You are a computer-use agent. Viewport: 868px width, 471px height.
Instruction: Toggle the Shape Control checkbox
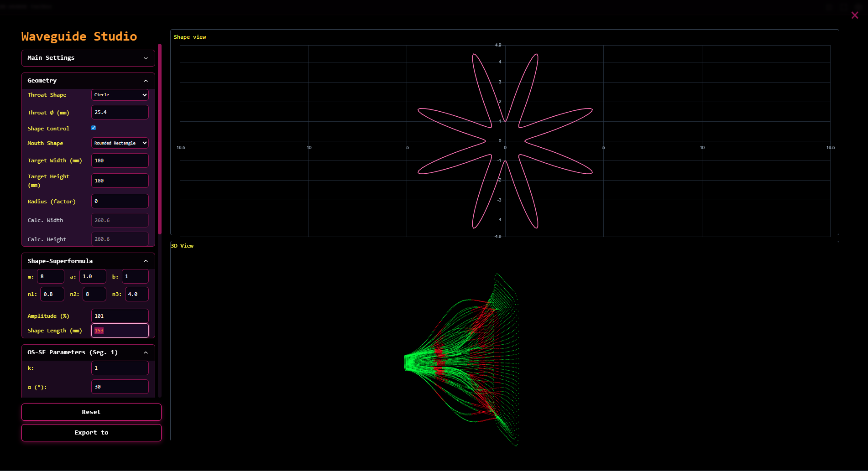pyautogui.click(x=94, y=128)
